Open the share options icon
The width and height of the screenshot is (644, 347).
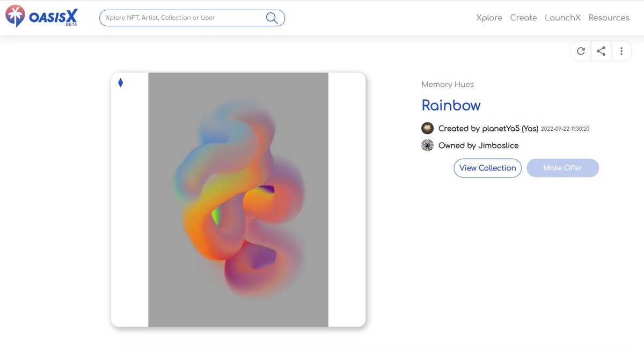click(601, 51)
